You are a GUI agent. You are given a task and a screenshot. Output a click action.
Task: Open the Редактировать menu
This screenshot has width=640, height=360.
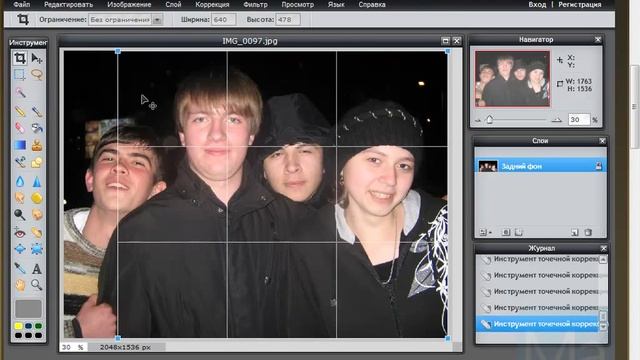[69, 4]
